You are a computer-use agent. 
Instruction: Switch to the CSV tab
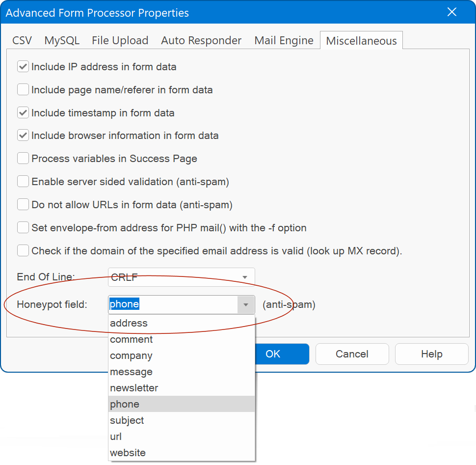[22, 41]
